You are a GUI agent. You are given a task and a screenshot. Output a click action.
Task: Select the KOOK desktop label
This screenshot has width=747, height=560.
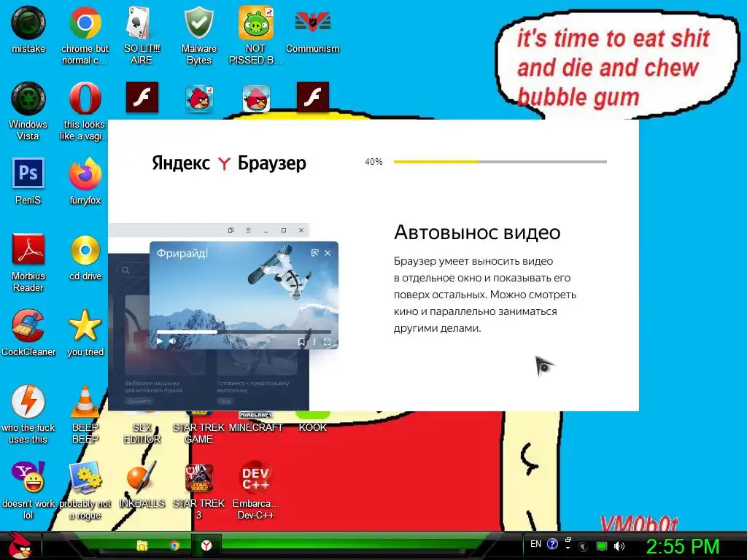pyautogui.click(x=312, y=427)
